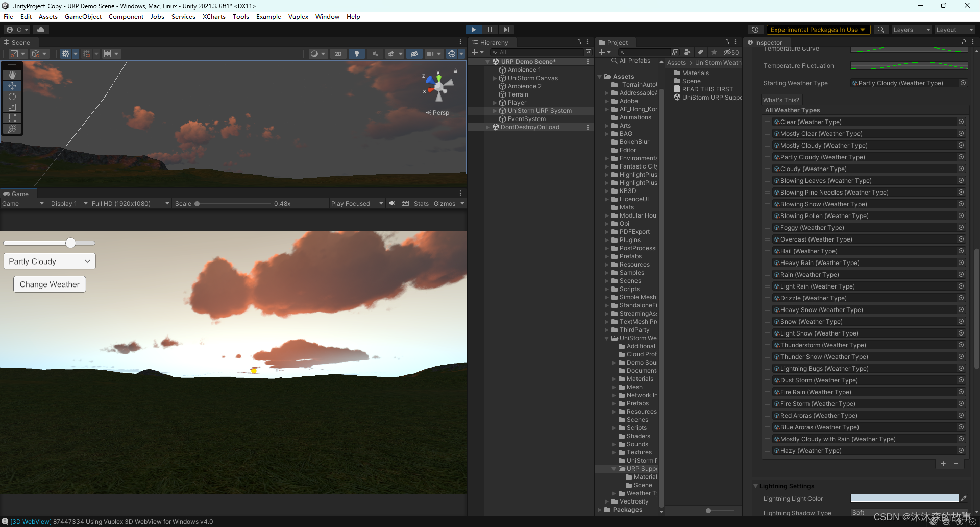
Task: Open Undo History clock icon
Action: tap(755, 30)
